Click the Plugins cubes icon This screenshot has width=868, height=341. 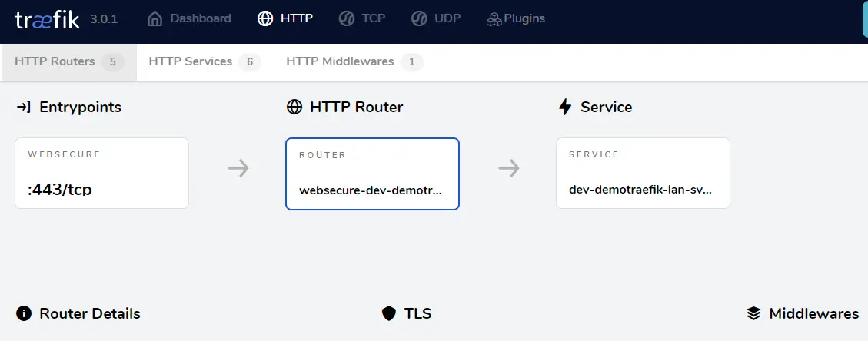click(x=494, y=19)
